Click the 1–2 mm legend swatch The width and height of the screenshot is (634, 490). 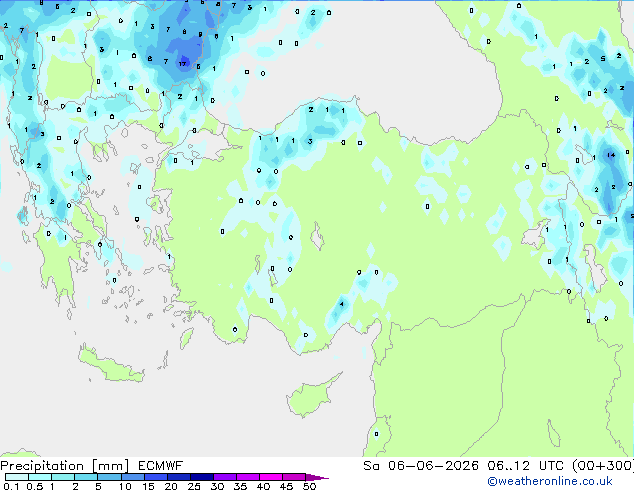point(63,477)
